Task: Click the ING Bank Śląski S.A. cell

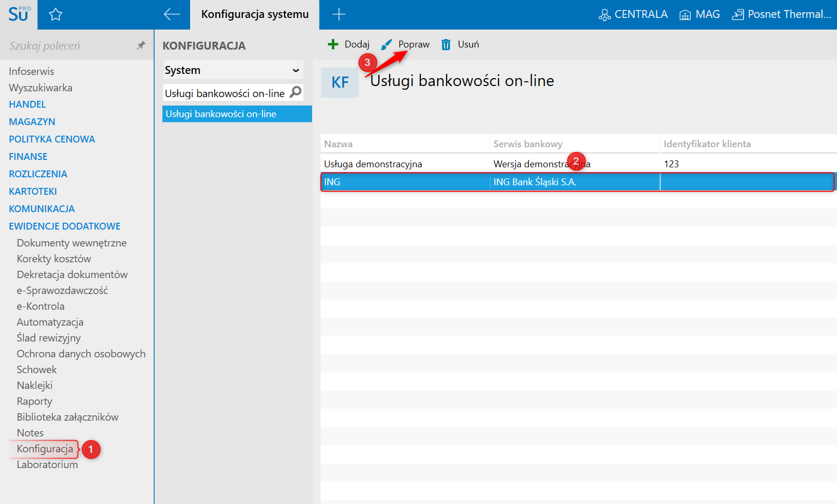Action: click(x=575, y=182)
